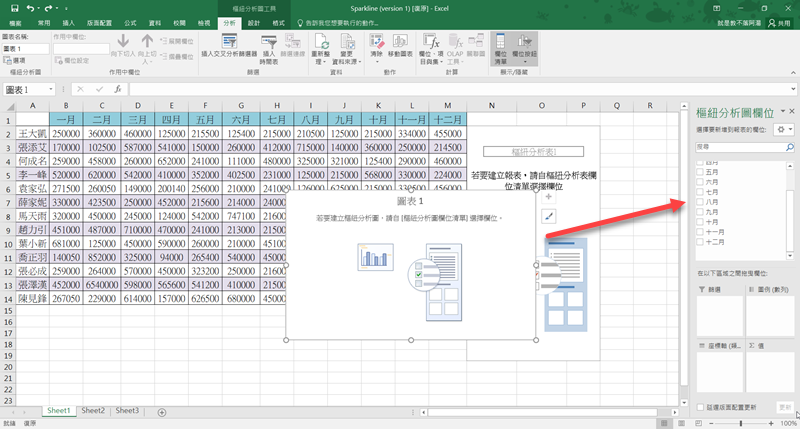Click the chart elements plus button

548,197
